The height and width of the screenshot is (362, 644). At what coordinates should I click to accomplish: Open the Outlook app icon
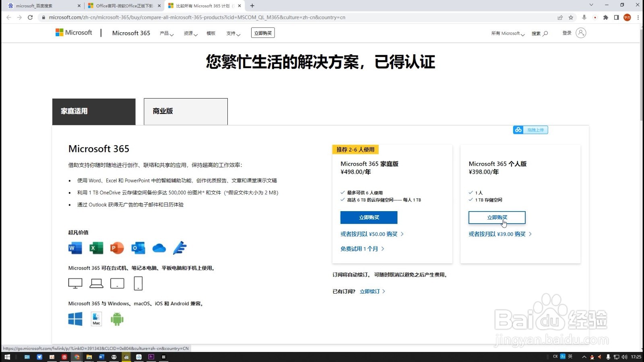138,248
